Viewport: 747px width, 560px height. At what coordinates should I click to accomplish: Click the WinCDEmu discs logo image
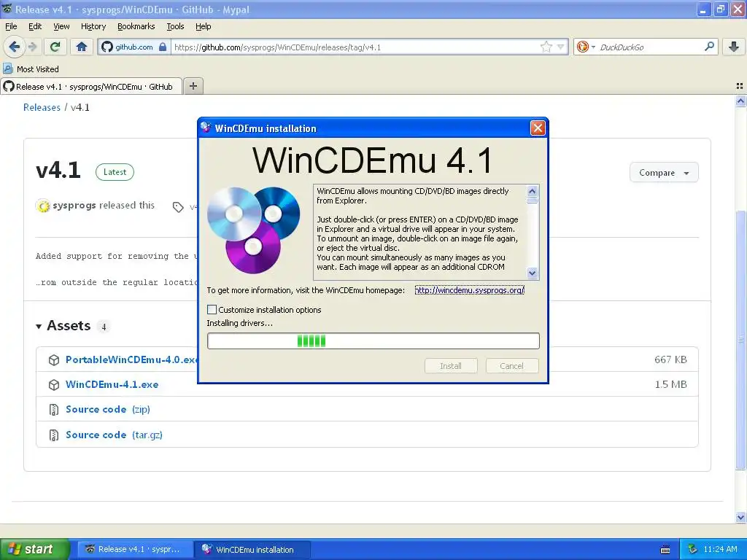point(253,230)
